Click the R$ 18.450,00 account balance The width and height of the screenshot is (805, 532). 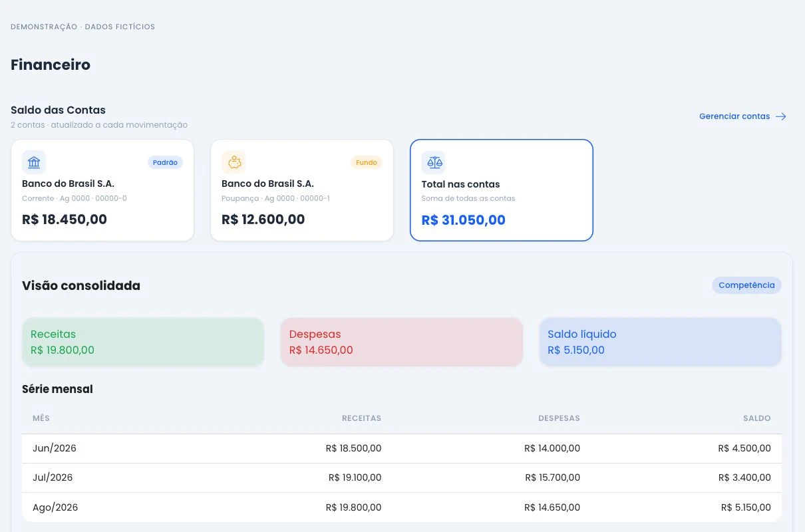coord(65,219)
